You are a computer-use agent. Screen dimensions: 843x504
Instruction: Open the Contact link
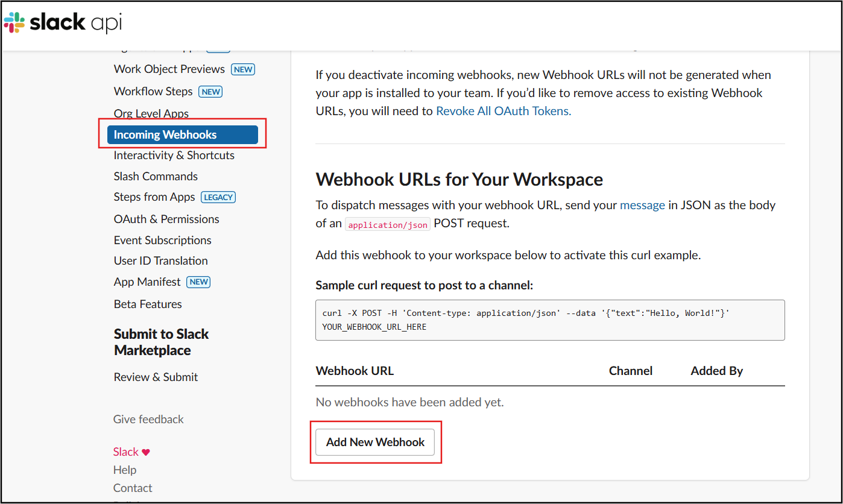click(x=133, y=488)
